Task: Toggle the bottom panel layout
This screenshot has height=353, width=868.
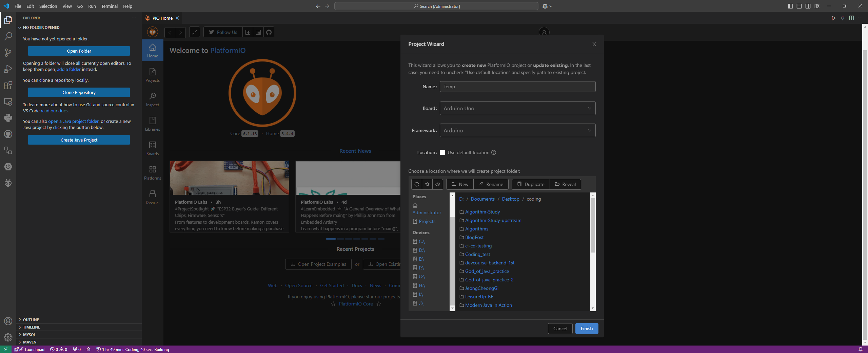Action: 799,6
